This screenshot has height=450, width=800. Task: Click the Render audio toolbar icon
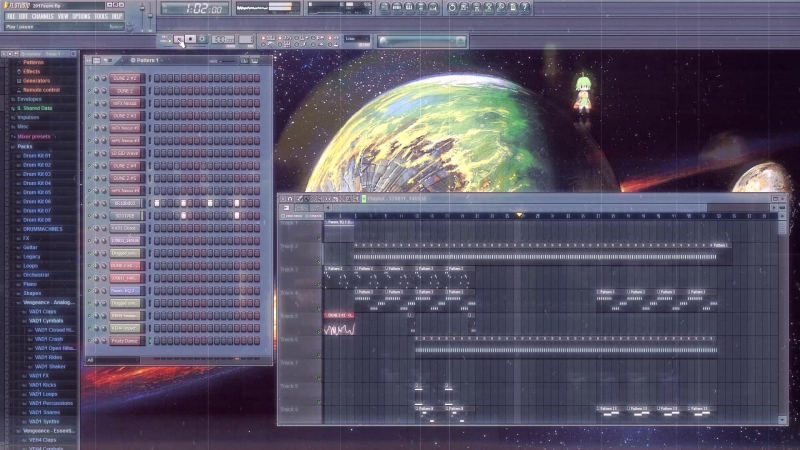click(x=477, y=8)
